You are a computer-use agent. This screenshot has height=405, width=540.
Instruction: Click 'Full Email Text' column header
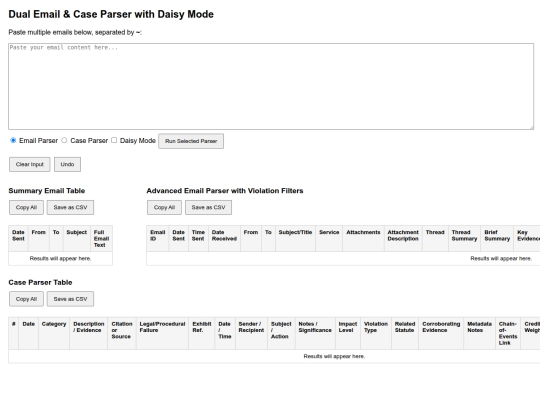[102, 239]
